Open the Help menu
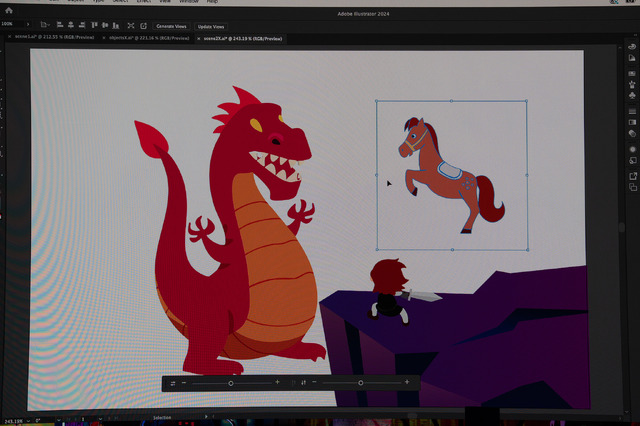The image size is (640, 426). coord(212,2)
